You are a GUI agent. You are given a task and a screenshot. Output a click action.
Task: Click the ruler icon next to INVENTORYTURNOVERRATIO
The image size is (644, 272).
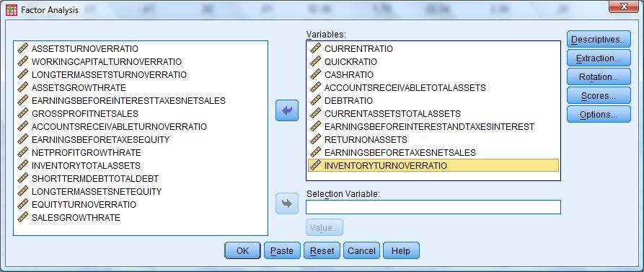315,166
